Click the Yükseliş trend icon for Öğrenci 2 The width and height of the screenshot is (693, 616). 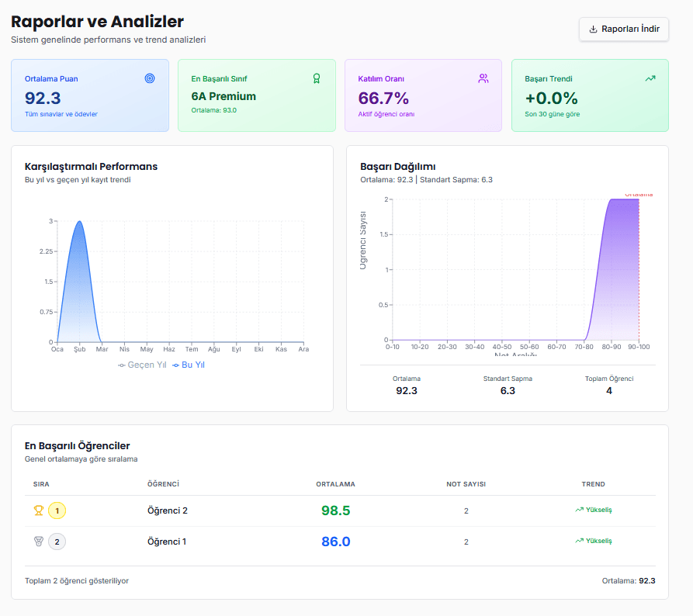coord(579,510)
